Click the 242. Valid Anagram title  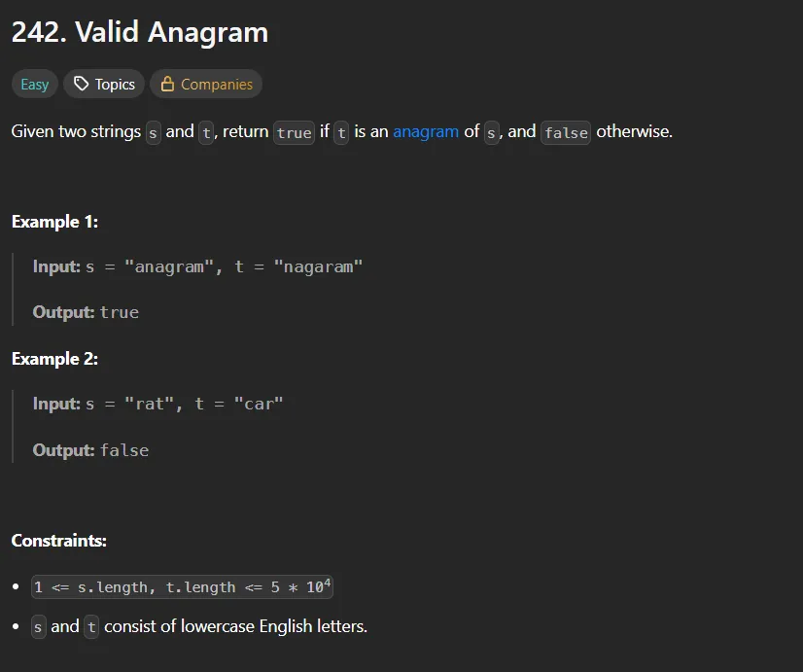(140, 33)
